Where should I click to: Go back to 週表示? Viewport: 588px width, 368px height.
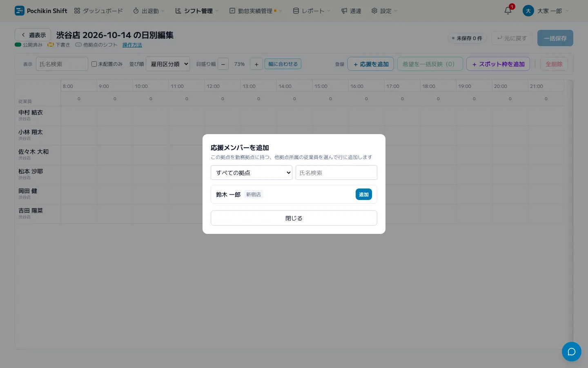[33, 35]
